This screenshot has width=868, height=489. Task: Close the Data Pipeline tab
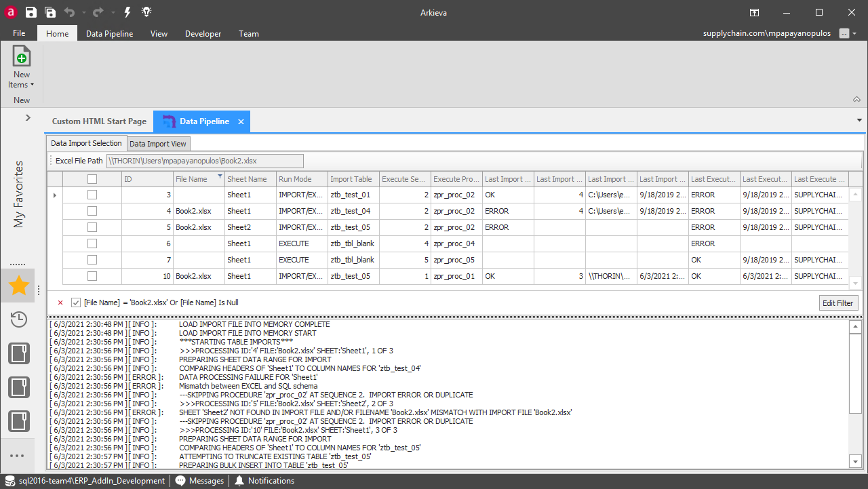click(241, 121)
